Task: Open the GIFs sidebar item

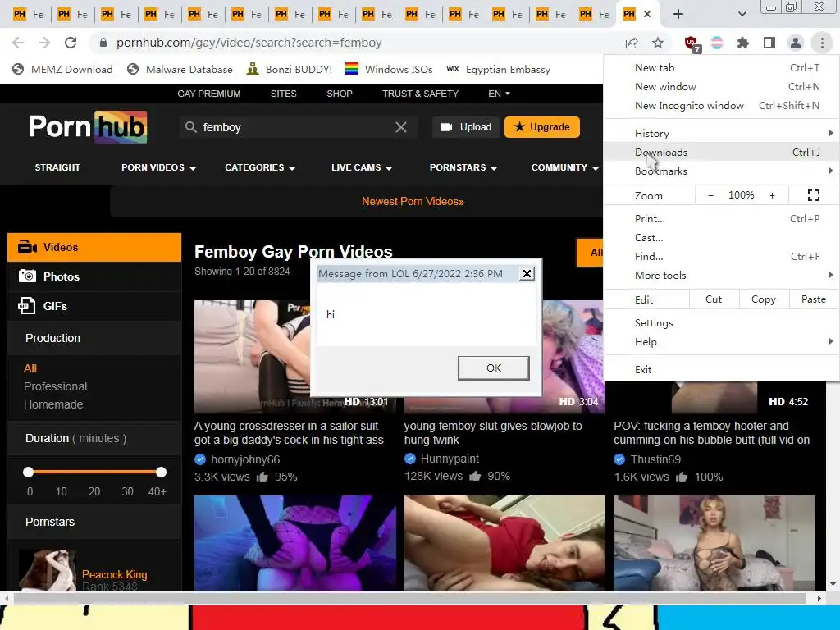Action: click(94, 306)
